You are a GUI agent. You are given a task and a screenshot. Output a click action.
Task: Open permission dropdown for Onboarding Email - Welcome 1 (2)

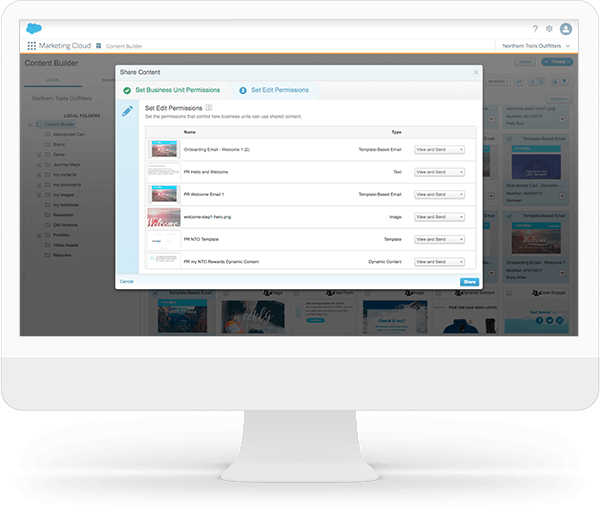point(439,150)
